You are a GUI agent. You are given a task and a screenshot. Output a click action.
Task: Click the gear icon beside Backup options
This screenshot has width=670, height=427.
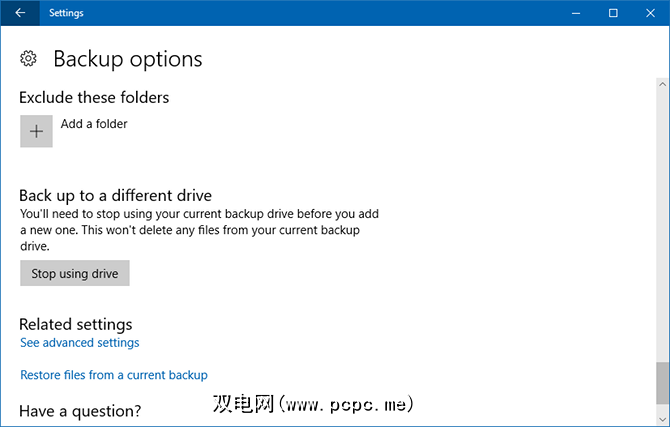pos(29,59)
